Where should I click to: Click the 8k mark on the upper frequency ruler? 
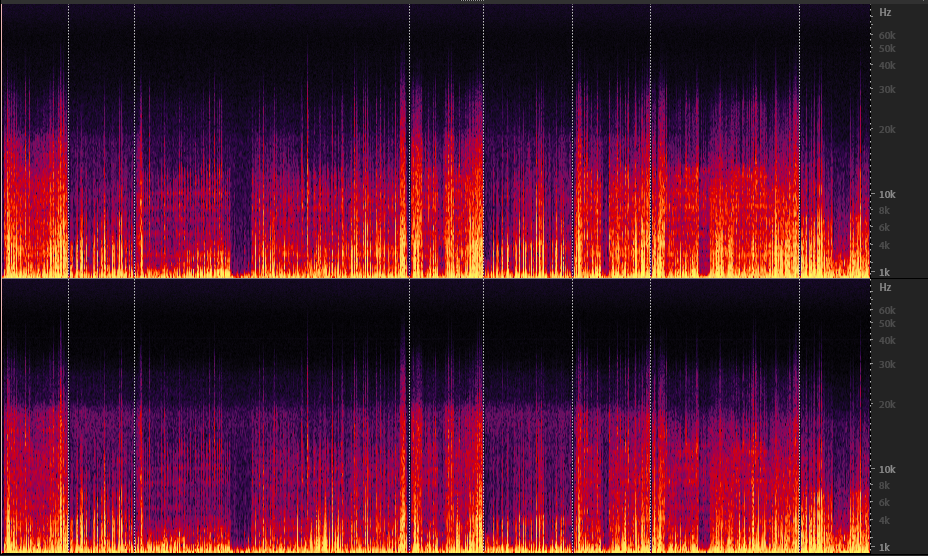884,211
